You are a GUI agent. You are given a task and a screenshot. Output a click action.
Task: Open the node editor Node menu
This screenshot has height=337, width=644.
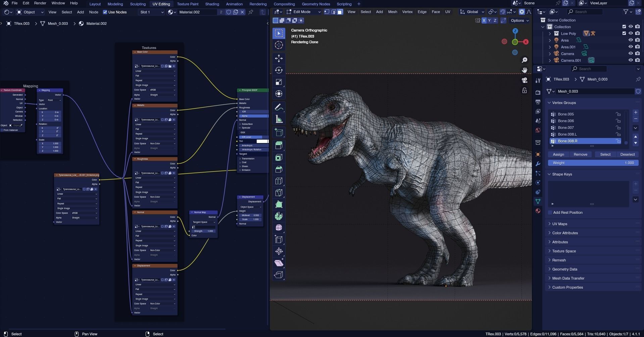click(x=94, y=12)
